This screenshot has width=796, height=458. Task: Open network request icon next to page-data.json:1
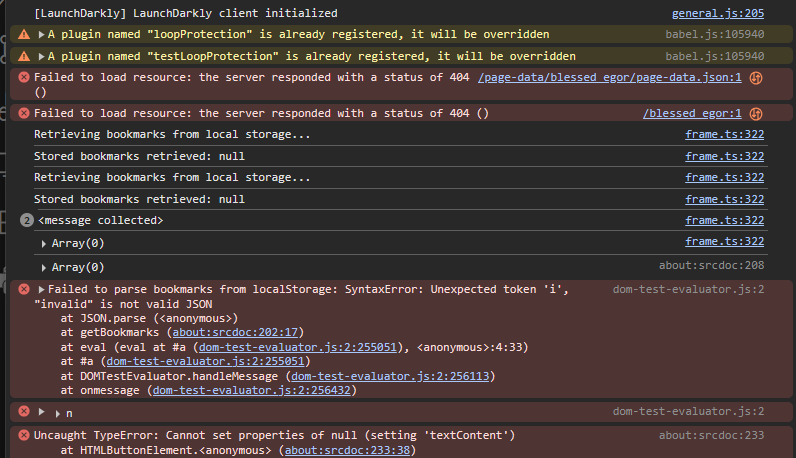pyautogui.click(x=756, y=77)
